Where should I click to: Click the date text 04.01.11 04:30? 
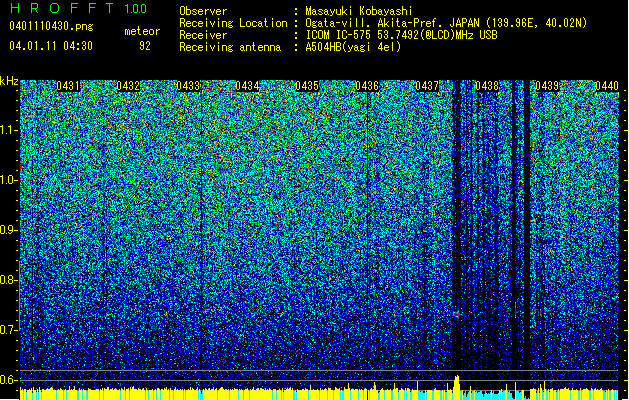click(51, 46)
